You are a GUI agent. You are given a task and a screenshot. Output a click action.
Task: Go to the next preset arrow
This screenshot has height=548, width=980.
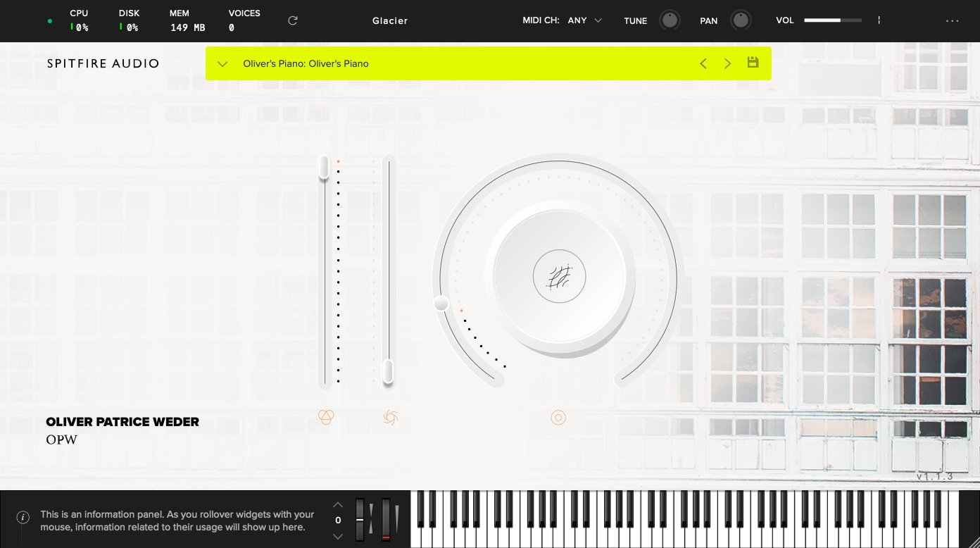click(x=728, y=63)
